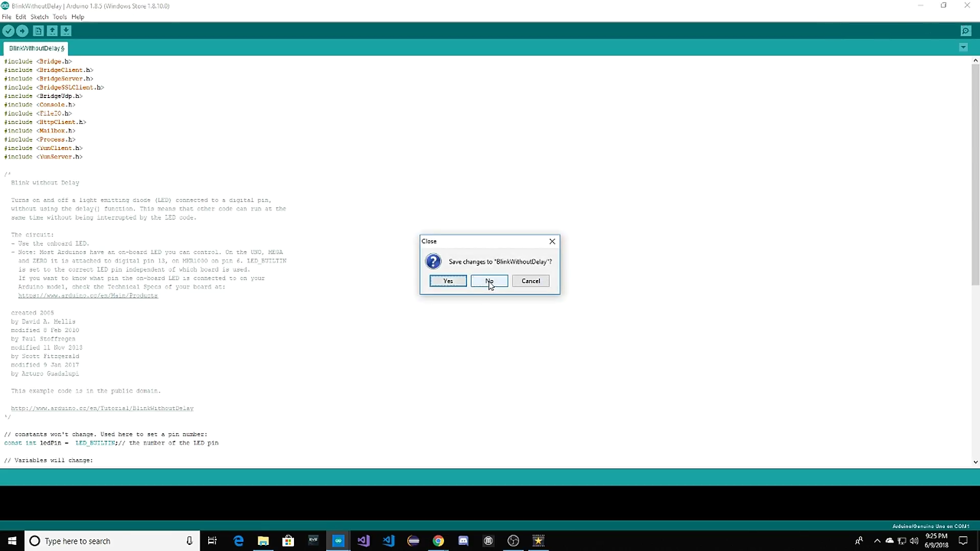980x551 pixels.
Task: Click the New sketch toolbar icon
Action: pos(38,31)
